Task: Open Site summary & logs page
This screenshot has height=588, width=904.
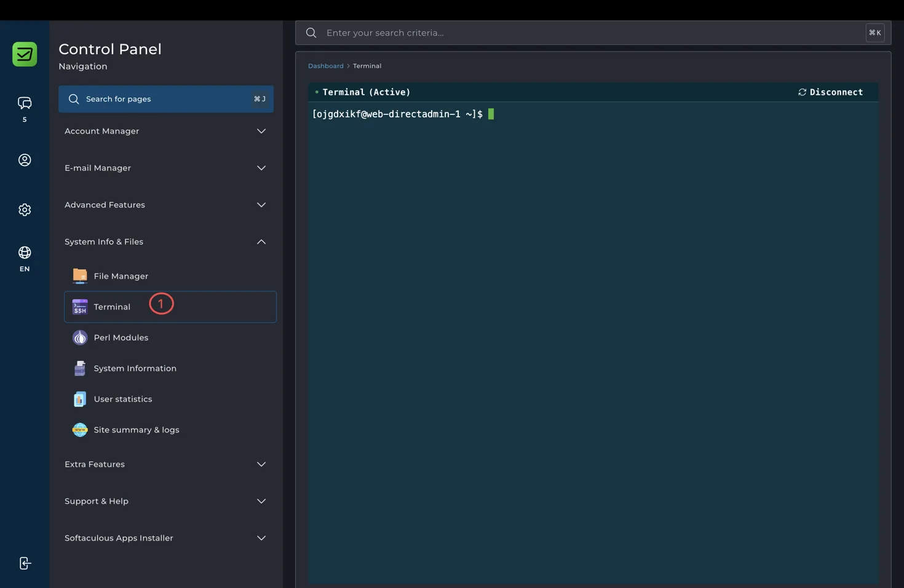Action: [x=170, y=430]
